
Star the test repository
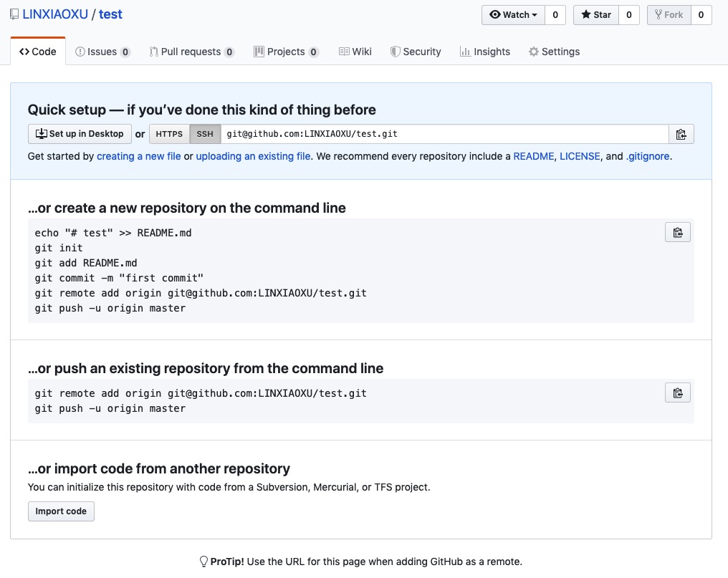pyautogui.click(x=596, y=15)
